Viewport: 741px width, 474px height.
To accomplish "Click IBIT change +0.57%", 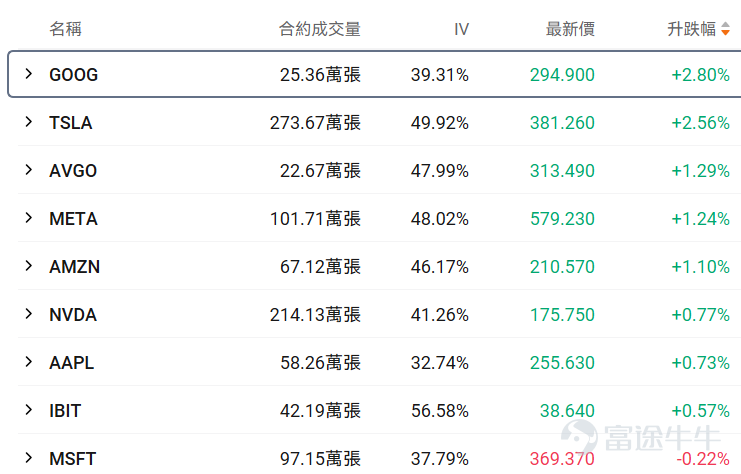I will click(x=701, y=411).
